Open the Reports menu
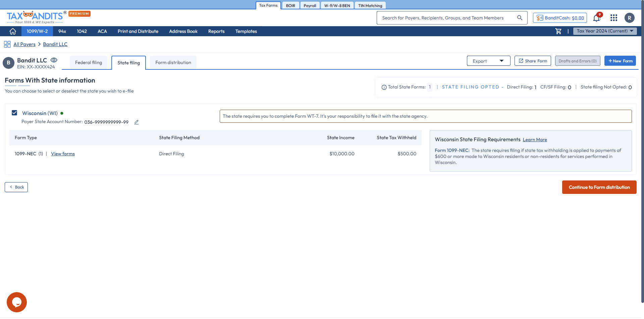The image size is (644, 319). tap(216, 31)
